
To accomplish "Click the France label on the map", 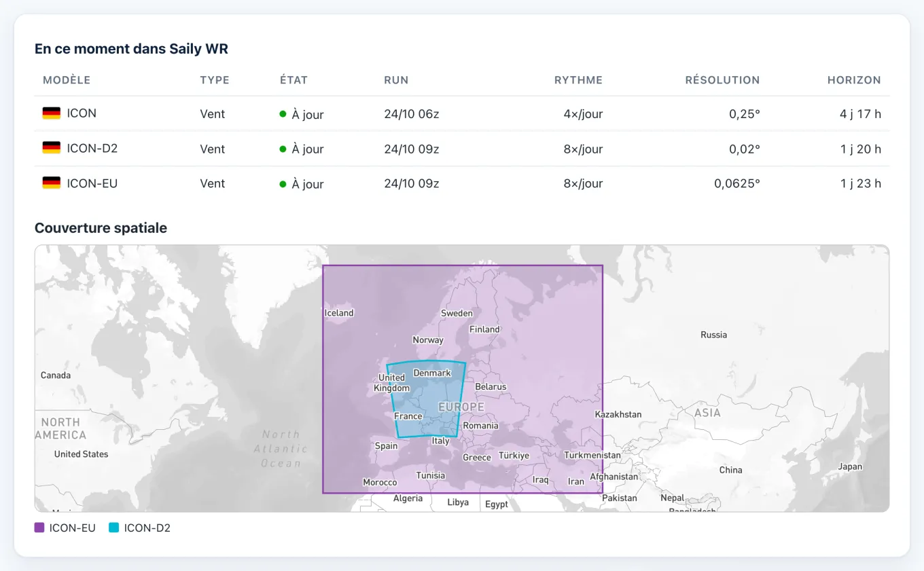I will (x=408, y=416).
